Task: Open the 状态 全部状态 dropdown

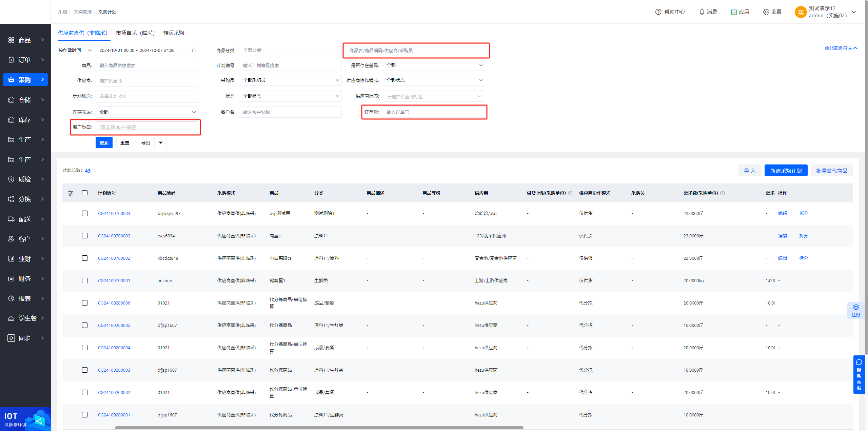Action: 290,96
